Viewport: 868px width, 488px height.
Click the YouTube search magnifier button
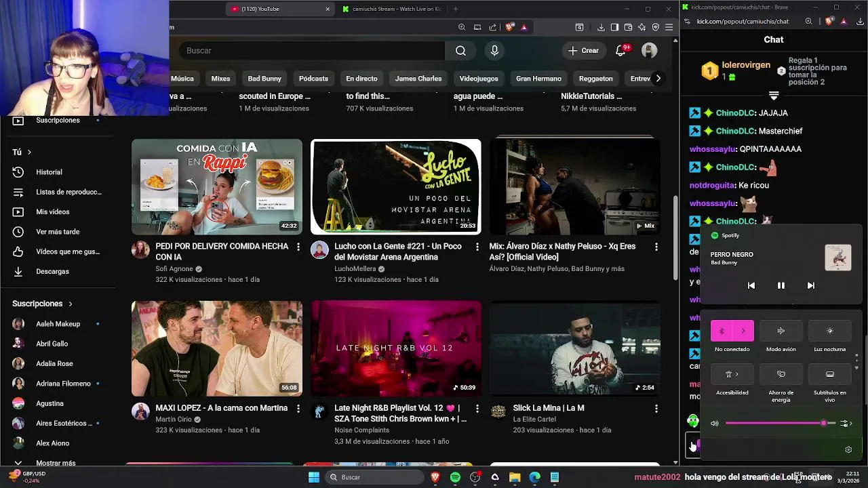click(460, 51)
